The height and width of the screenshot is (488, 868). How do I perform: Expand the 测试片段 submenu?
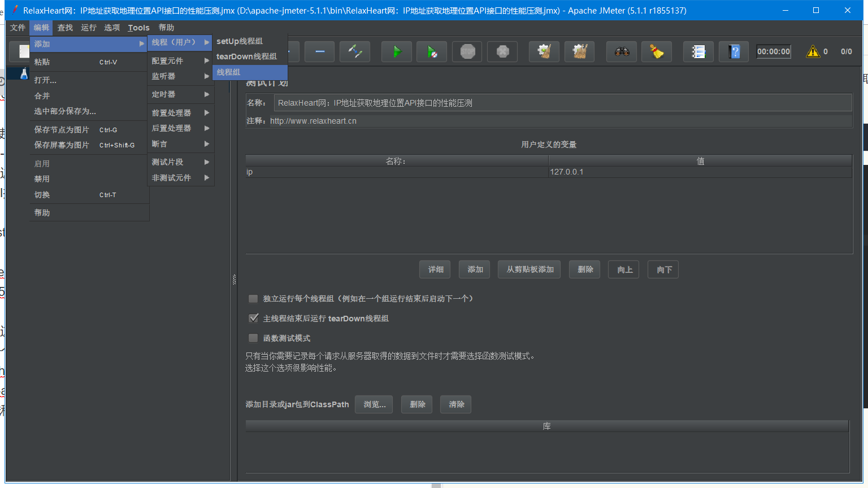(x=180, y=162)
